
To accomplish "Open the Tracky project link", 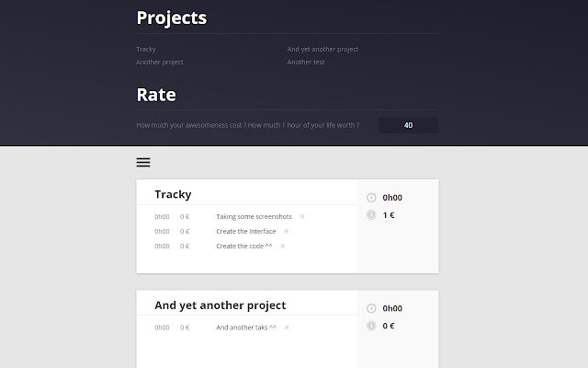I will [146, 49].
